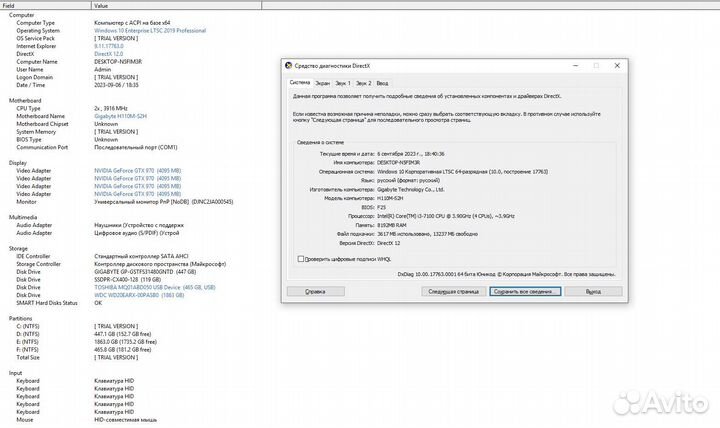Click the 'Версия DirectX: DirectX 12' line
The width and height of the screenshot is (720, 428).
point(370,243)
